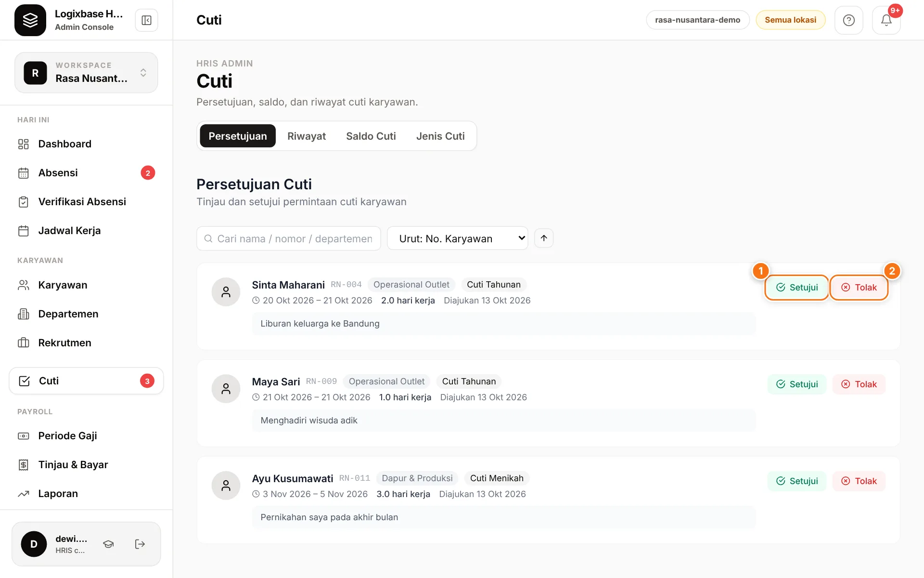Switch to the Riwayat tab

click(x=307, y=136)
